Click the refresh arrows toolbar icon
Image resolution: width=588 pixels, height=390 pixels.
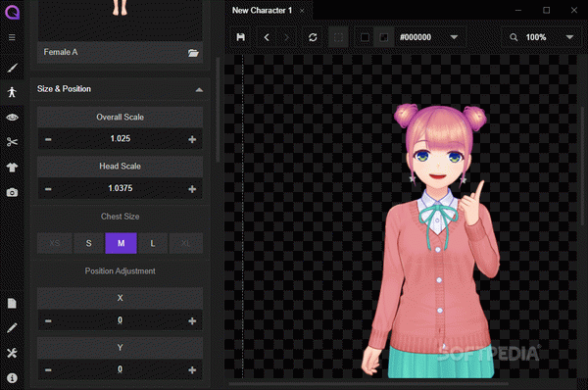pyautogui.click(x=313, y=37)
